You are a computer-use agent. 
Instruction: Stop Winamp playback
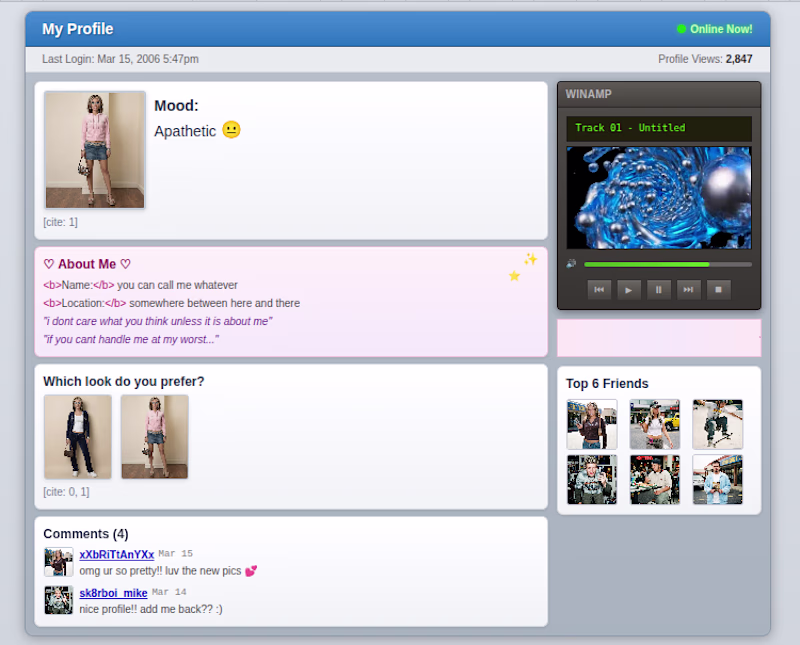click(718, 290)
